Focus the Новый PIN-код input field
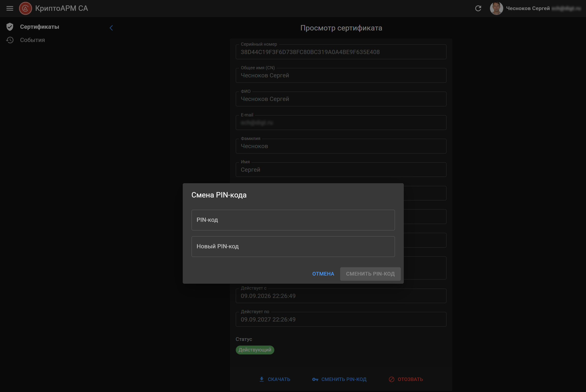This screenshot has height=392, width=586. 293,246
